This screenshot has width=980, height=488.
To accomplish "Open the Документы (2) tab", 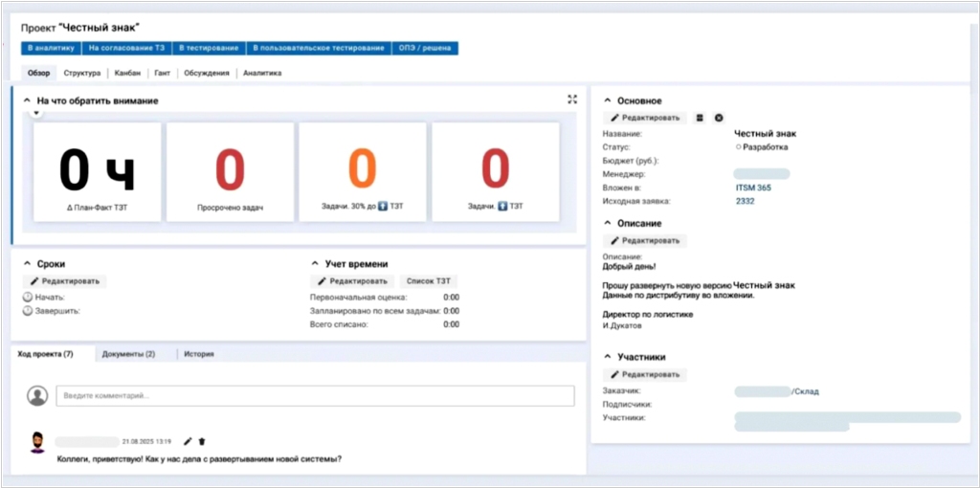I will coord(128,354).
